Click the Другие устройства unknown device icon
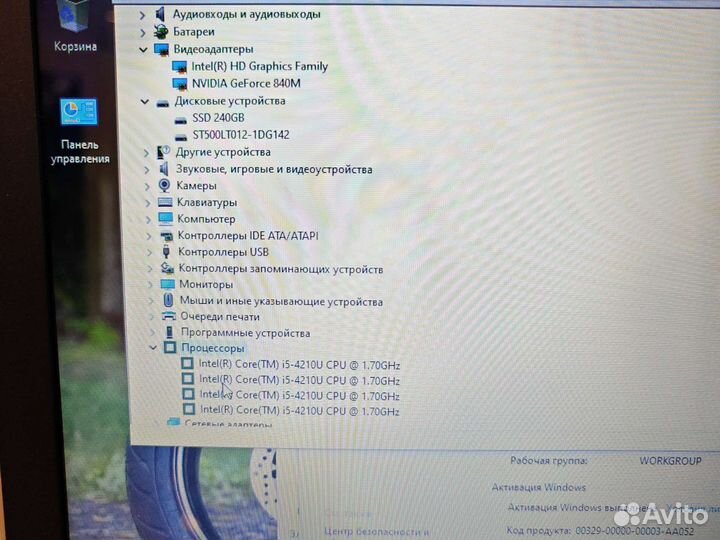The width and height of the screenshot is (720, 540). click(x=163, y=152)
